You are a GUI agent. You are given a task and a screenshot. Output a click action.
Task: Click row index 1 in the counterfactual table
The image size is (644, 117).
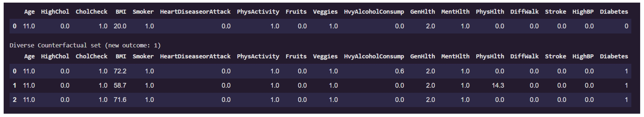tap(14, 85)
